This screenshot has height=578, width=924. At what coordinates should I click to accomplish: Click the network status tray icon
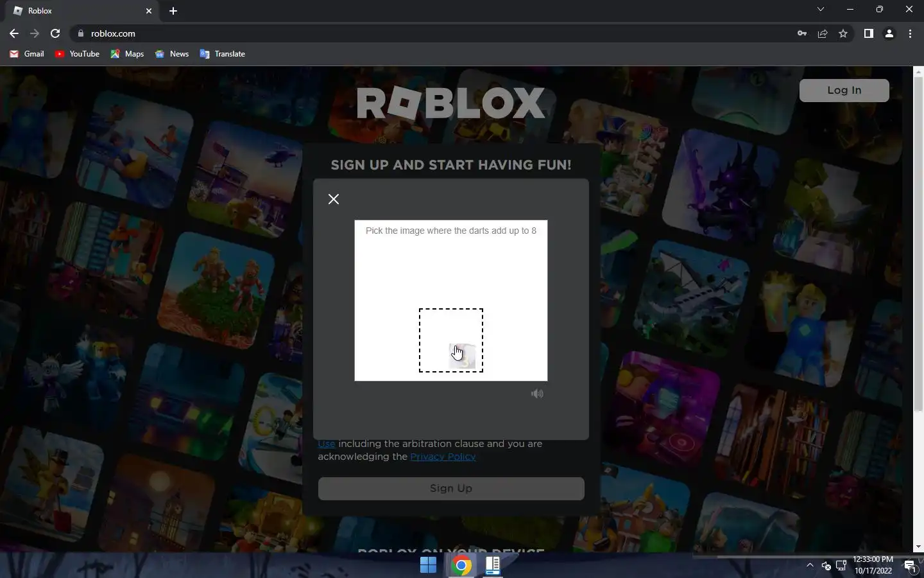pyautogui.click(x=841, y=565)
